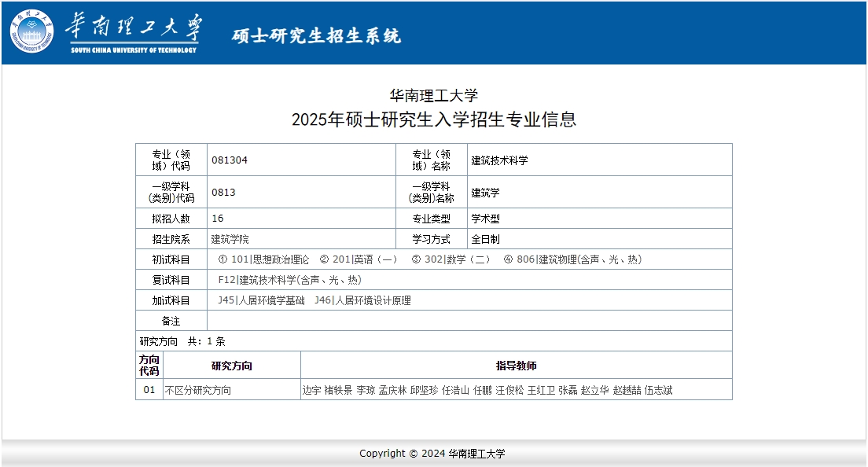
Task: Click advisor name 任鹏
Action: (483, 390)
